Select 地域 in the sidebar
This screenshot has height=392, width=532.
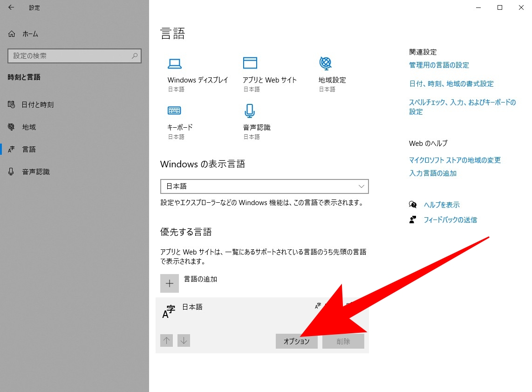point(29,127)
